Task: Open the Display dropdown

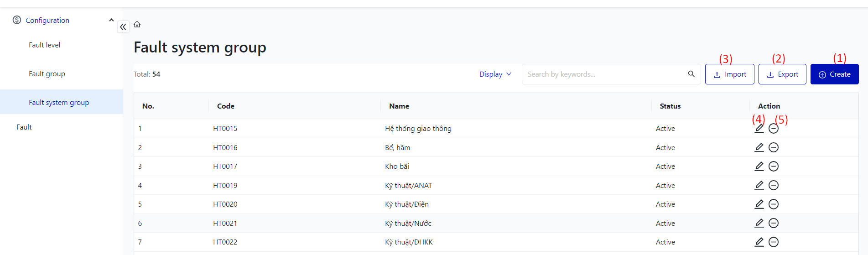Action: click(495, 74)
